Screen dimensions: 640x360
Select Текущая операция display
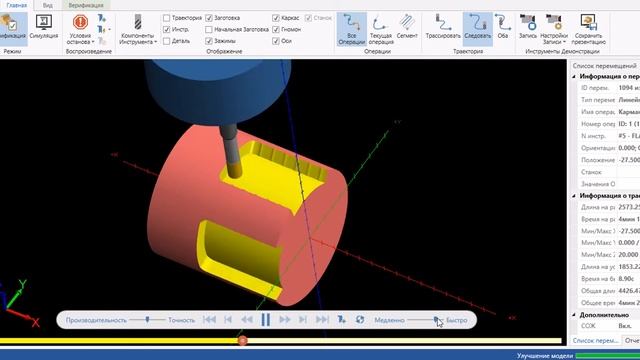pyautogui.click(x=380, y=29)
